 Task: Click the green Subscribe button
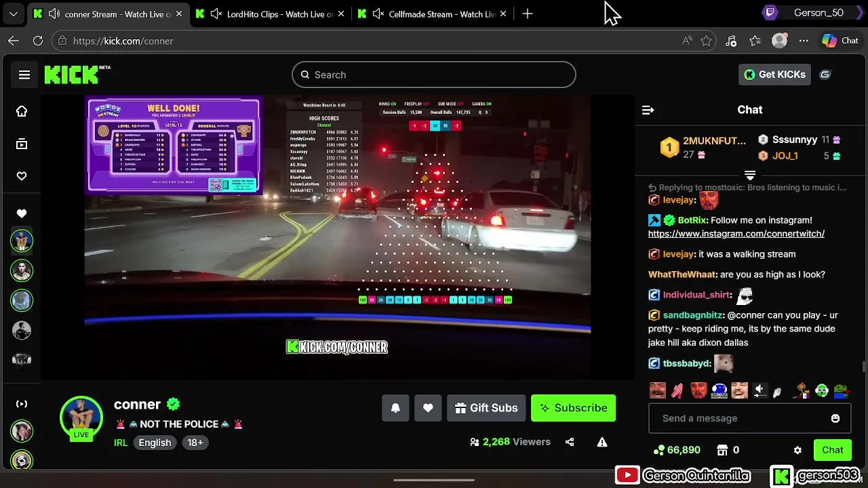573,408
